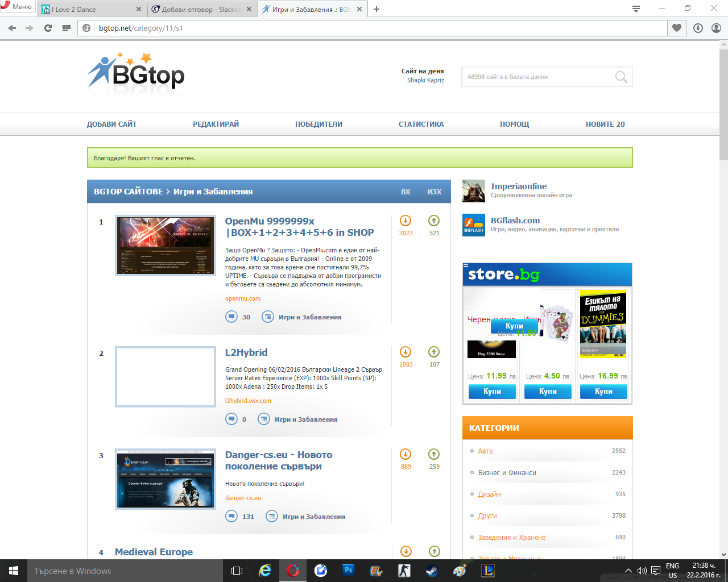Screen dimensions: 728x582
Task: Open the L2Hybrid title link
Action: [x=246, y=352]
